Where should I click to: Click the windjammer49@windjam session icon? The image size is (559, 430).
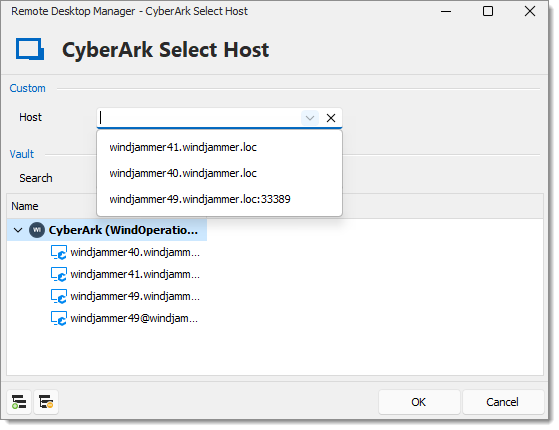pyautogui.click(x=58, y=318)
